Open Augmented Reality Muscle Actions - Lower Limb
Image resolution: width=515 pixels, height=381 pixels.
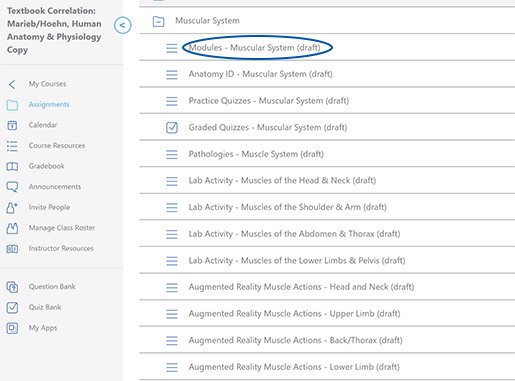pos(294,367)
